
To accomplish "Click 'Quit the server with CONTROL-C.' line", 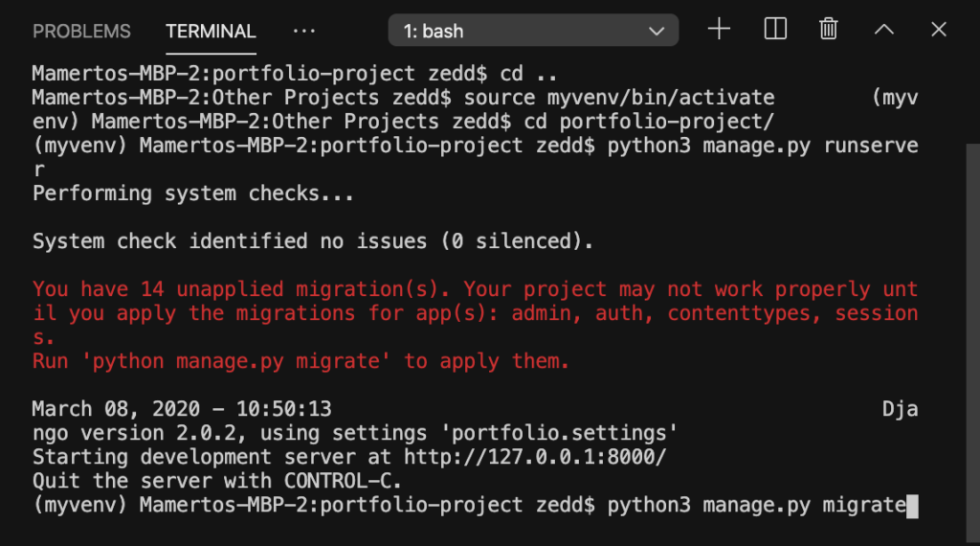I will pyautogui.click(x=216, y=481).
